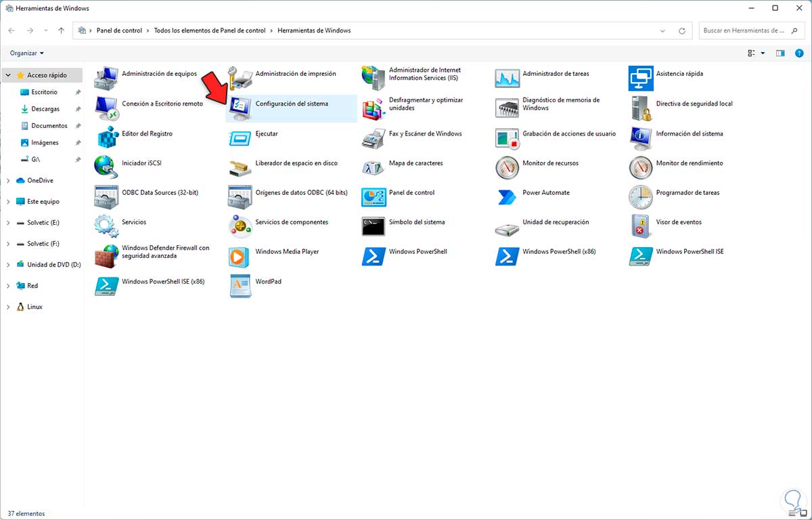Open Administrador de tareas icon
This screenshot has width=812, height=520.
(x=507, y=79)
